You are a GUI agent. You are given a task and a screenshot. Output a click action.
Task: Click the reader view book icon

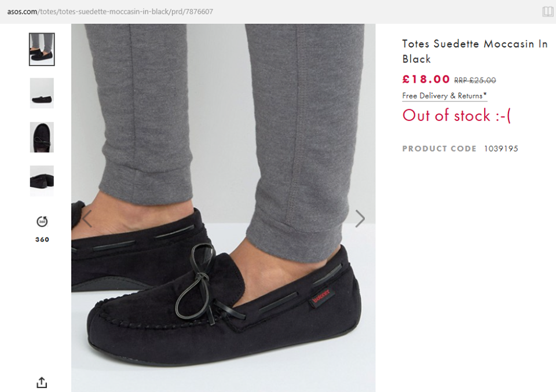tap(547, 12)
